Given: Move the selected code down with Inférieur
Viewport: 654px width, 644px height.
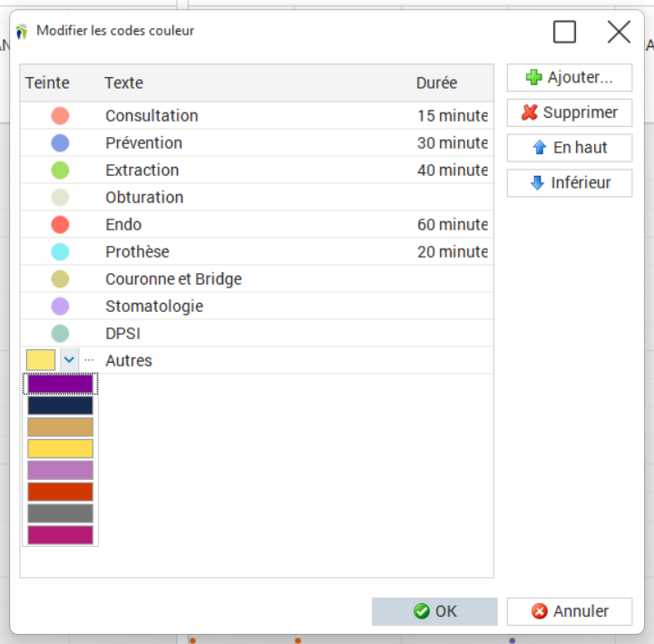Looking at the screenshot, I should (x=570, y=182).
